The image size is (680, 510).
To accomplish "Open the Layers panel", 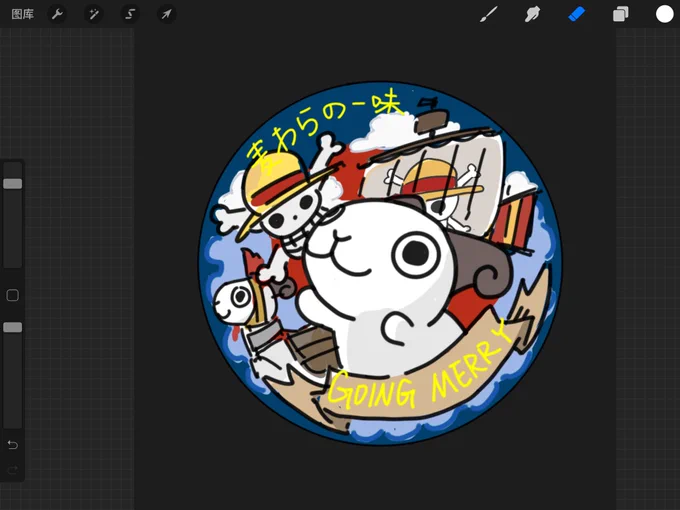I will click(x=621, y=14).
